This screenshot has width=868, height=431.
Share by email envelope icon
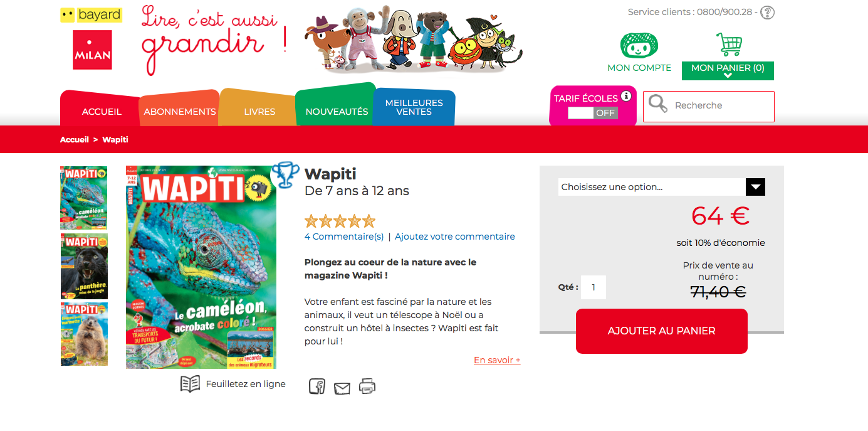coord(342,388)
